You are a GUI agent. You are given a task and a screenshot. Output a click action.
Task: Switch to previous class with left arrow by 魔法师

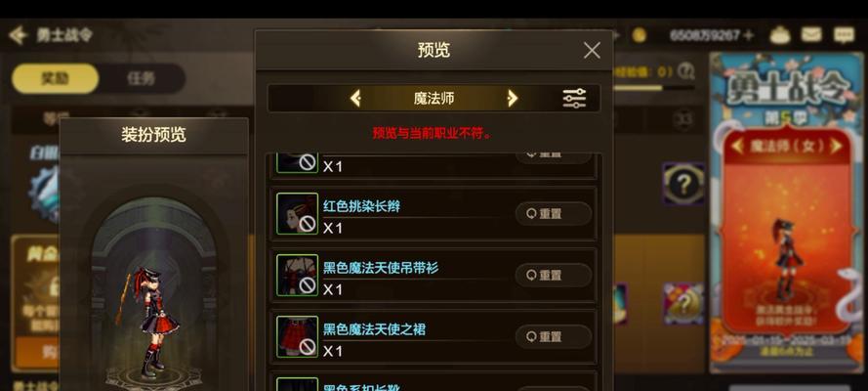point(355,99)
